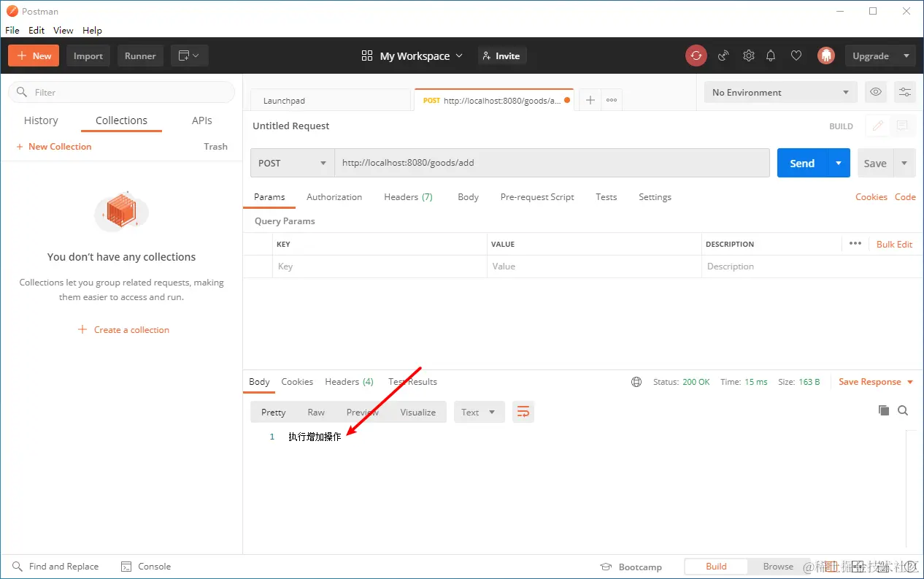Click the network globe icon in response

click(x=636, y=382)
